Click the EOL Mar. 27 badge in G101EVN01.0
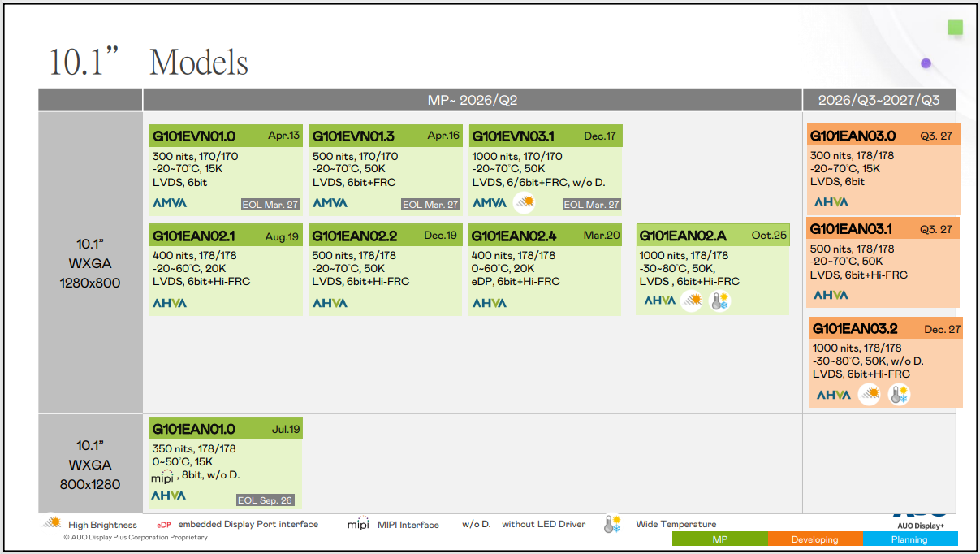The image size is (980, 554). 270,205
